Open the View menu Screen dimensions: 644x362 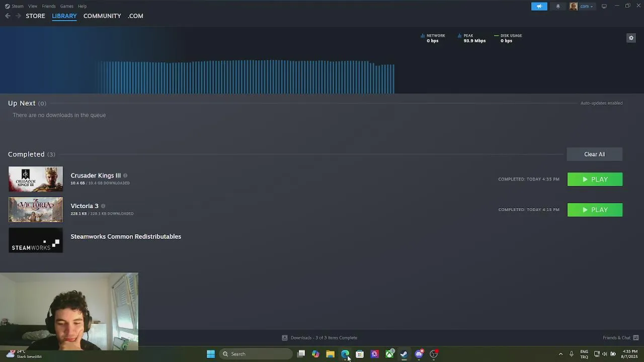33,6
